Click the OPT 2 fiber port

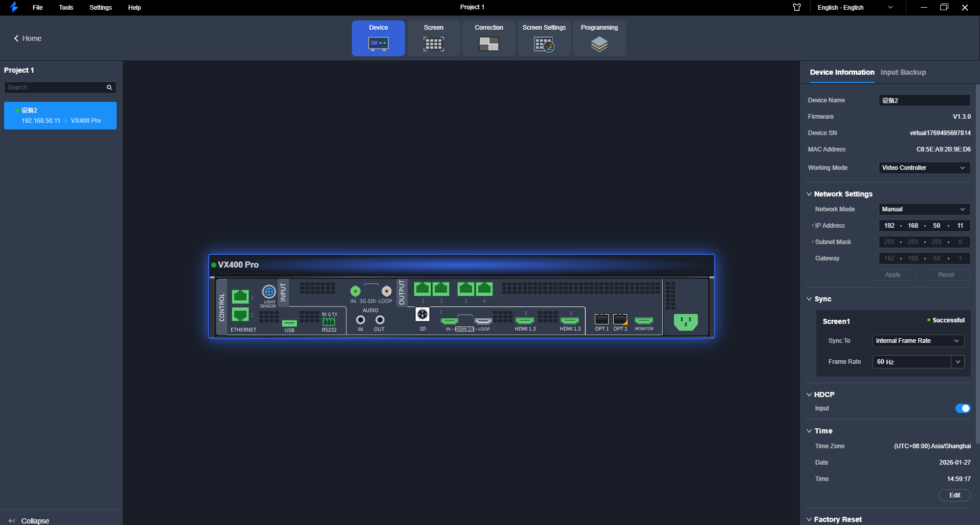coord(620,319)
